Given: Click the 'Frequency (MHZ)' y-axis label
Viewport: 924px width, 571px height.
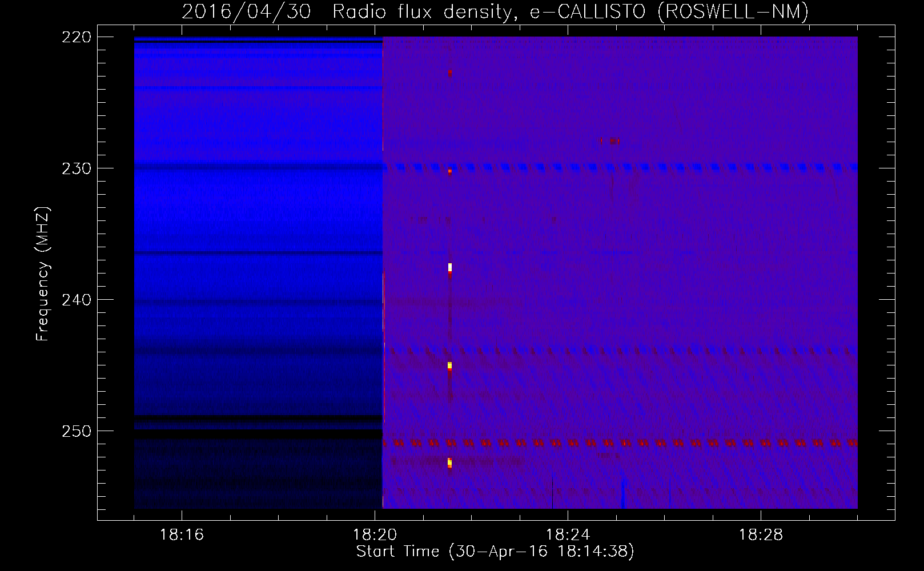Looking at the screenshot, I should pyautogui.click(x=43, y=274).
